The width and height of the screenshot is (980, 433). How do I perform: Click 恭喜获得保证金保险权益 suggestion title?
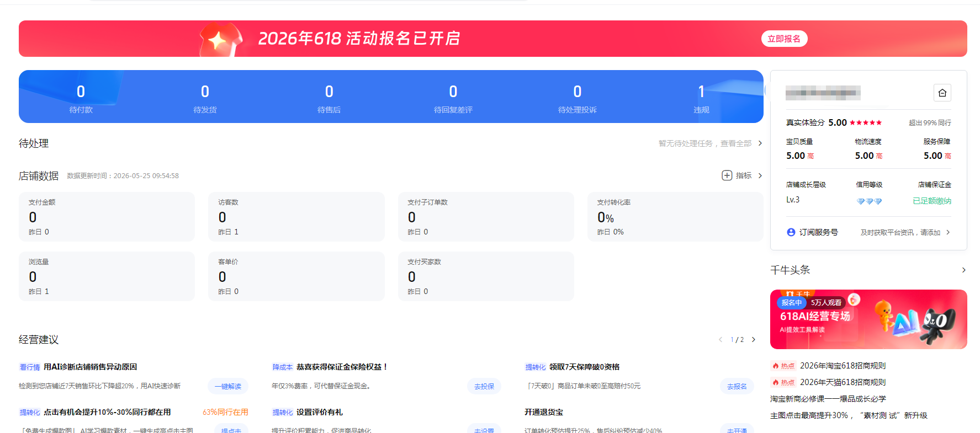[342, 367]
